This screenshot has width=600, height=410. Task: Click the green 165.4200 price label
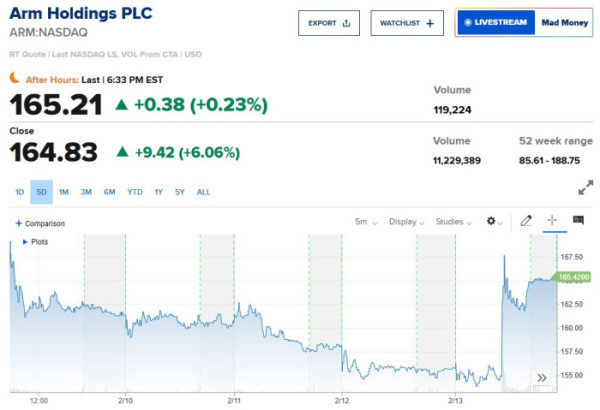click(572, 277)
